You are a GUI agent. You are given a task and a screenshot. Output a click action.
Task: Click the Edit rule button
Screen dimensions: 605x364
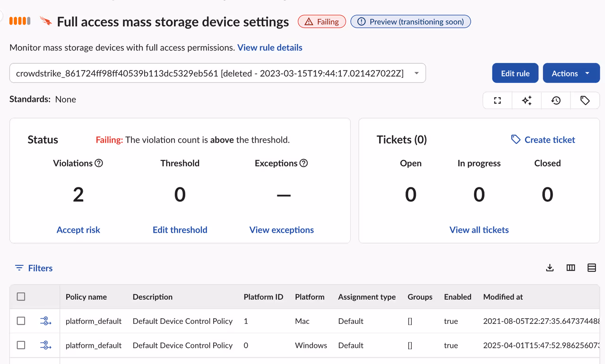(515, 73)
